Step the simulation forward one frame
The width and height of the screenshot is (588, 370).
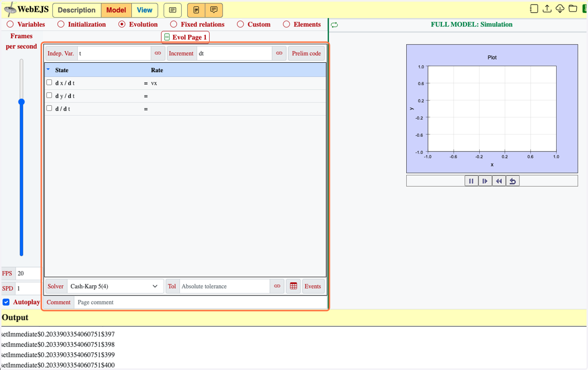coord(485,181)
